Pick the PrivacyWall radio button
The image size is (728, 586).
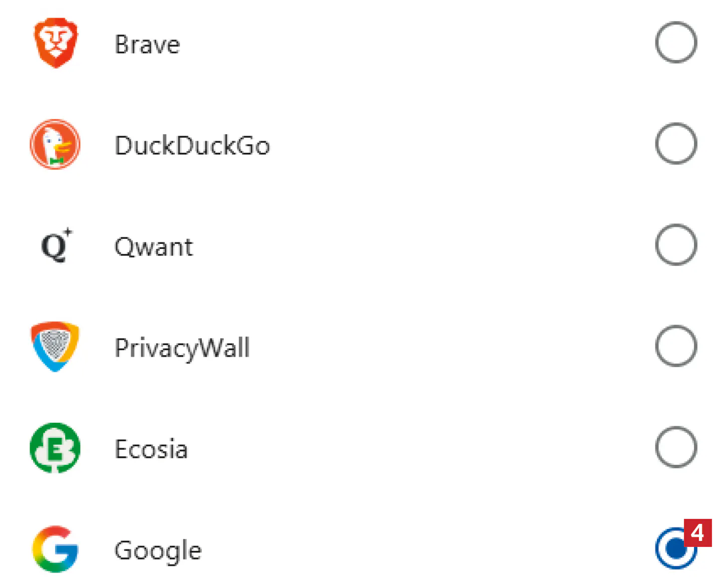[x=675, y=346]
